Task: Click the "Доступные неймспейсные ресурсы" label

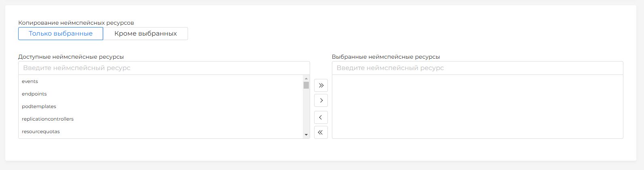Action: (71, 57)
